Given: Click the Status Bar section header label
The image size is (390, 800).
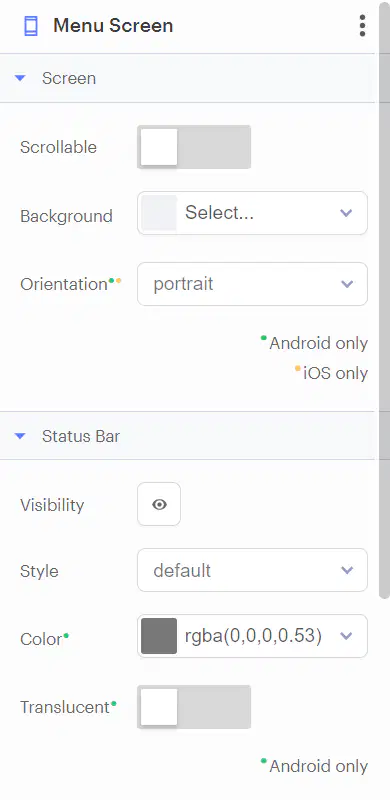Looking at the screenshot, I should [x=81, y=436].
